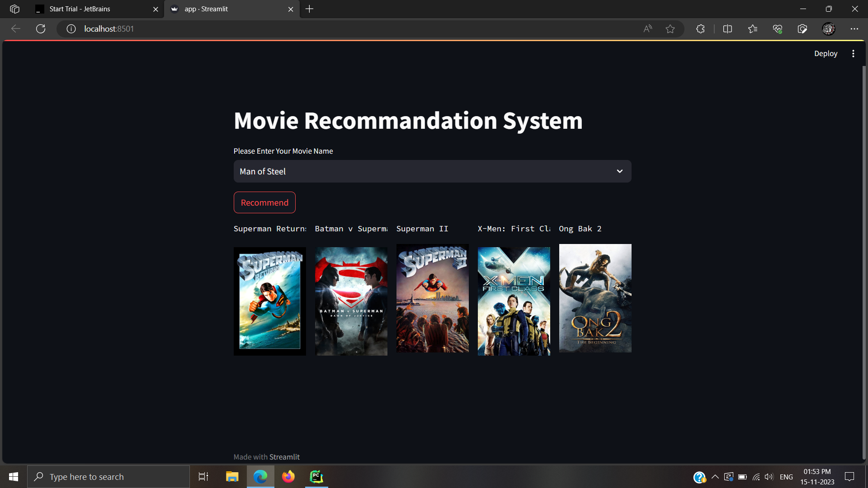Click the Recommend button
The image size is (868, 488).
(x=264, y=202)
